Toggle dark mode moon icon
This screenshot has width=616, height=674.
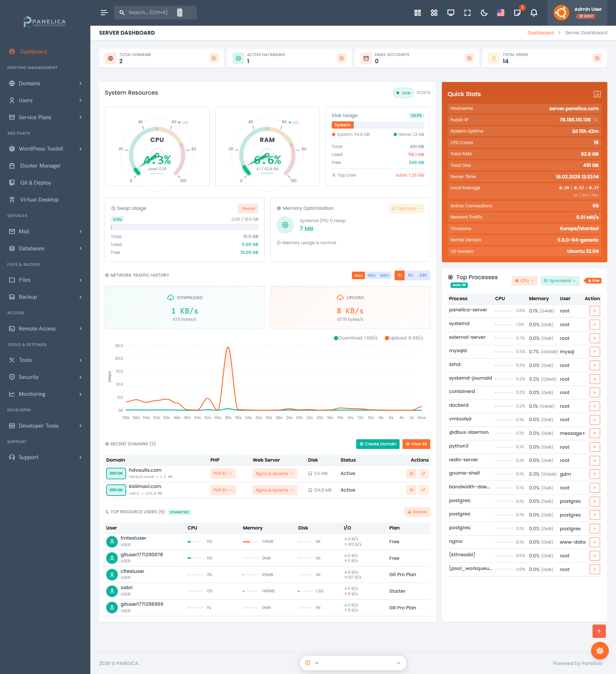click(x=484, y=13)
